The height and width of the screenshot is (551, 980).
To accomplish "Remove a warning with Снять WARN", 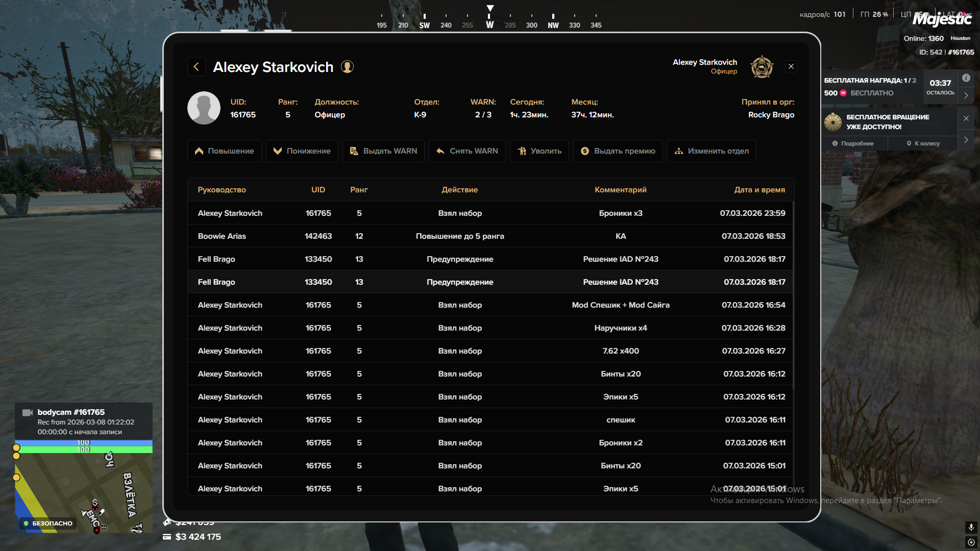I will point(467,151).
